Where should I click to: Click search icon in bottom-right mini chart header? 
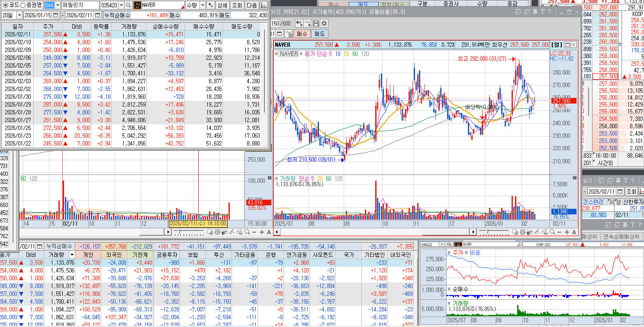(449, 245)
